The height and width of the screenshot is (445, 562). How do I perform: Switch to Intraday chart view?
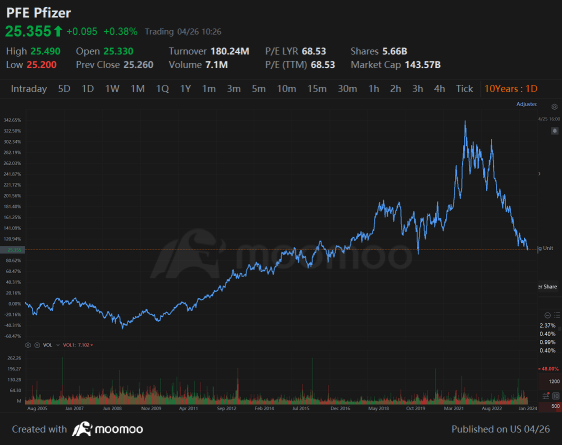[29, 89]
